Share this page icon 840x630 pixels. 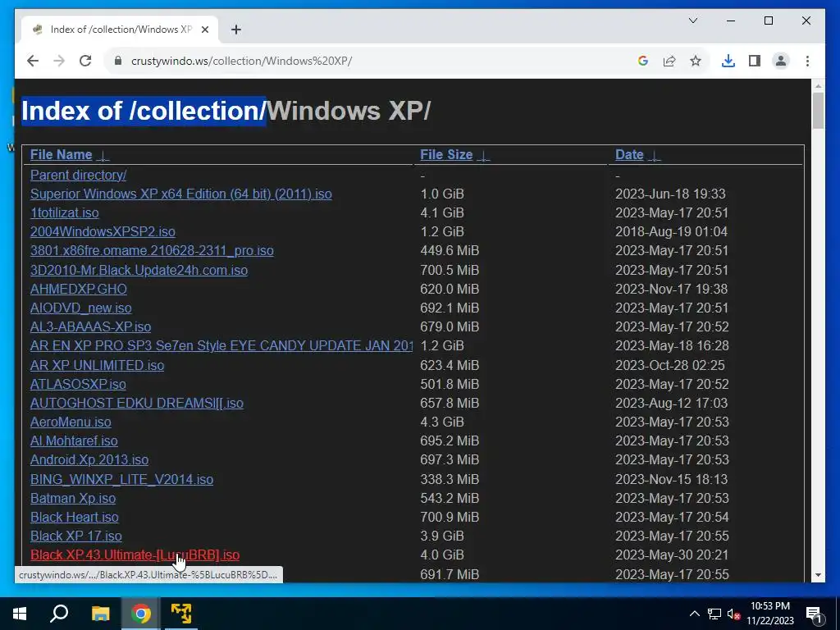[669, 61]
